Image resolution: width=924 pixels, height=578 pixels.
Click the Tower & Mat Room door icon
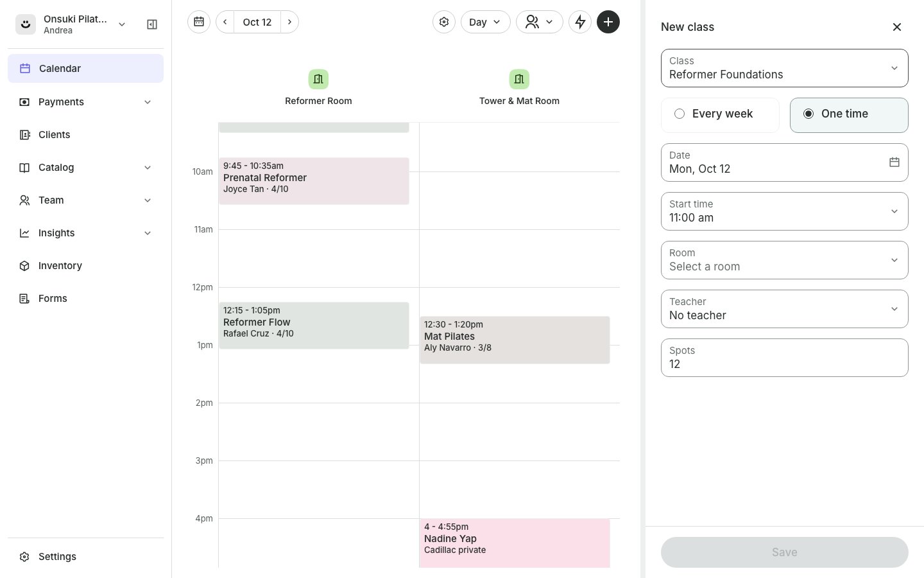519,79
